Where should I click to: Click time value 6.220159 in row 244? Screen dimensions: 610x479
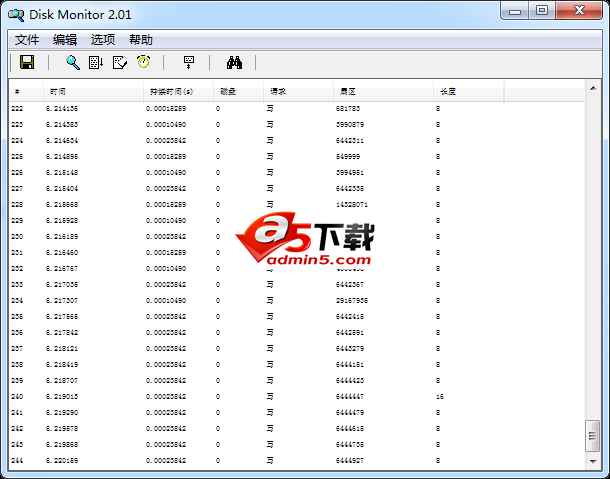pos(62,461)
